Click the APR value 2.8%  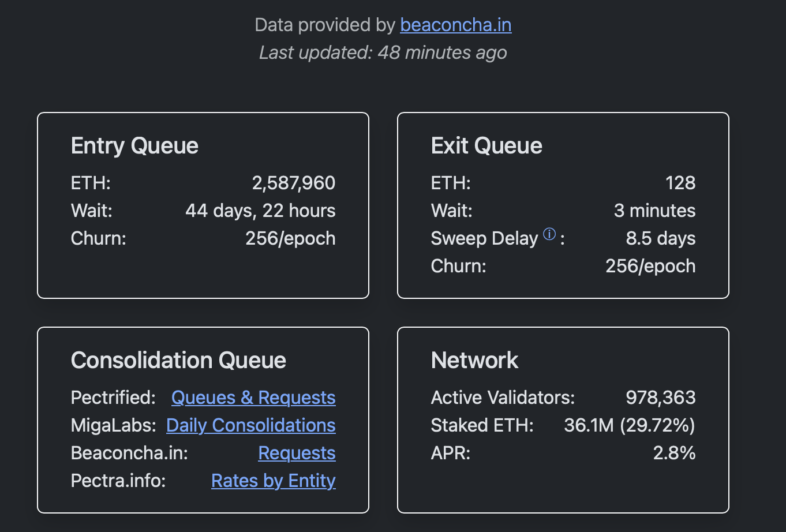coord(673,453)
